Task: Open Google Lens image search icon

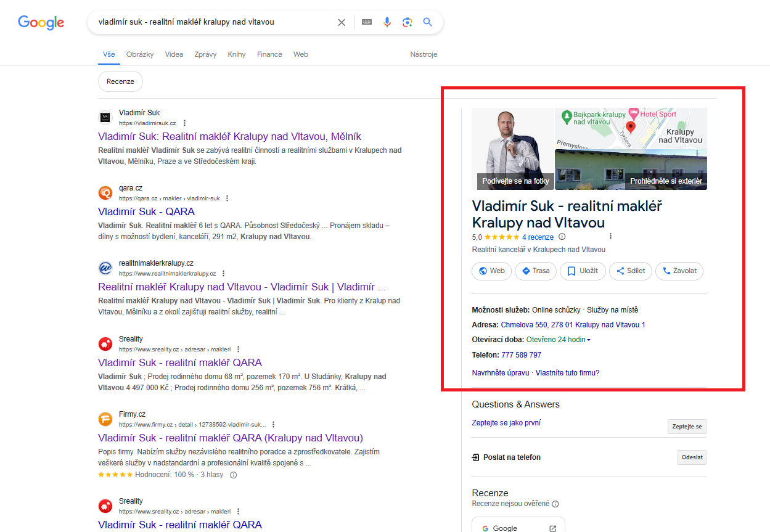Action: point(408,22)
